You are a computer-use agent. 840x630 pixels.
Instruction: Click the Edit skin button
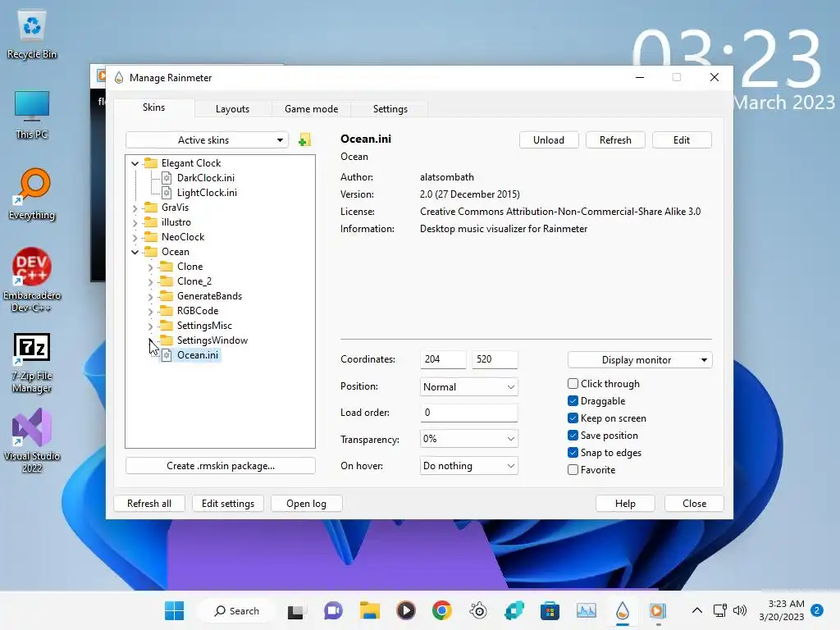(682, 140)
